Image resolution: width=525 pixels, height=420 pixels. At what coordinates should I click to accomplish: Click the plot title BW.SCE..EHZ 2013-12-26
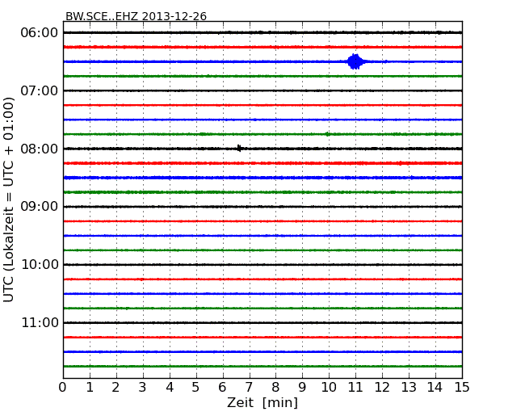click(136, 16)
